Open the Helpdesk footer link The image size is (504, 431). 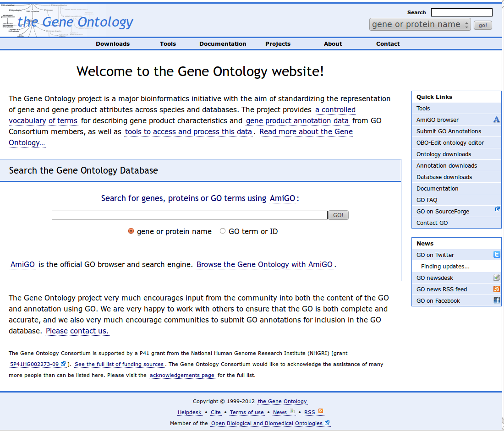coord(190,412)
